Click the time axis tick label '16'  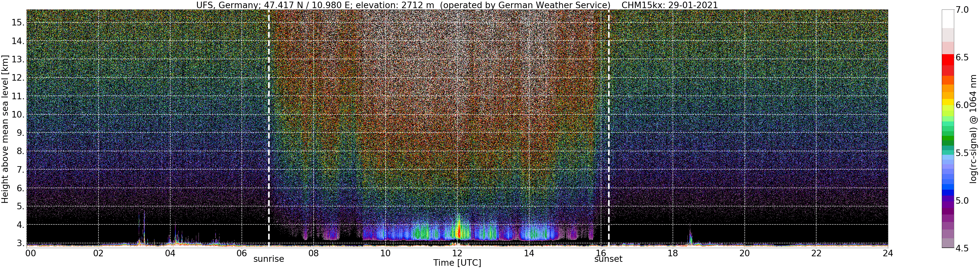coord(601,253)
